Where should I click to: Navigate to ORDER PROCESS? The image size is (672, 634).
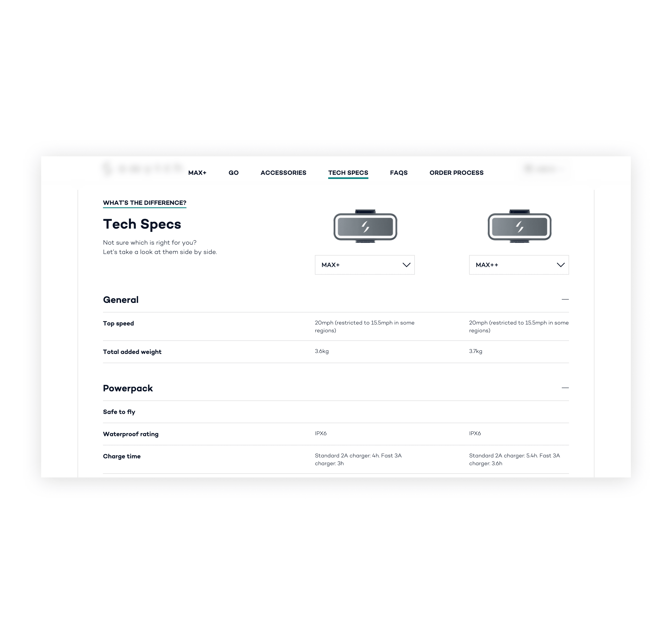point(456,173)
